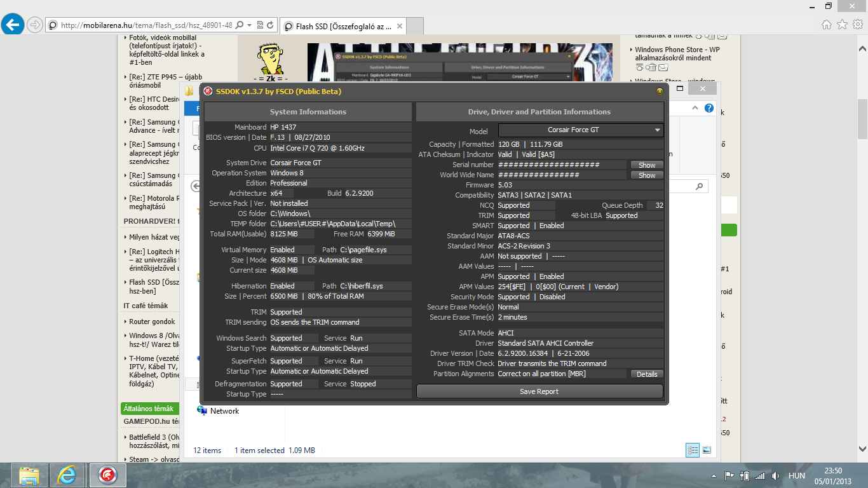
Task: Open the File Explorer help question mark
Action: click(x=709, y=109)
